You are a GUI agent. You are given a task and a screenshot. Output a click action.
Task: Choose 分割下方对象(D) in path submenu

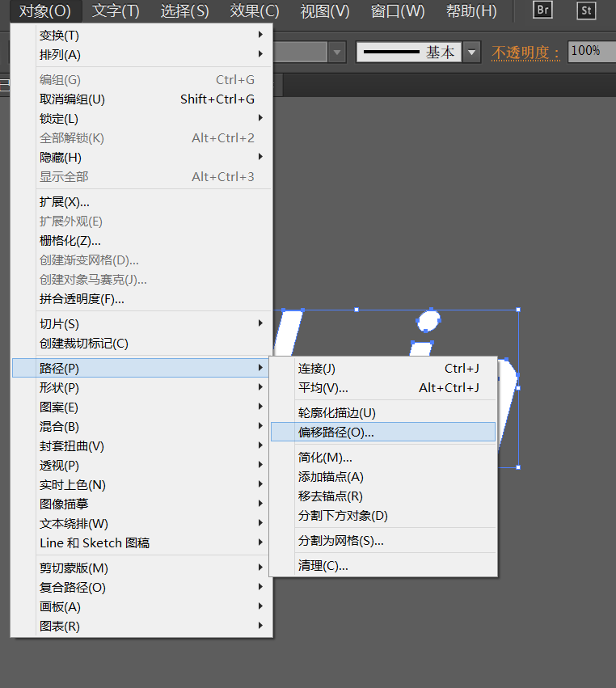(x=383, y=515)
